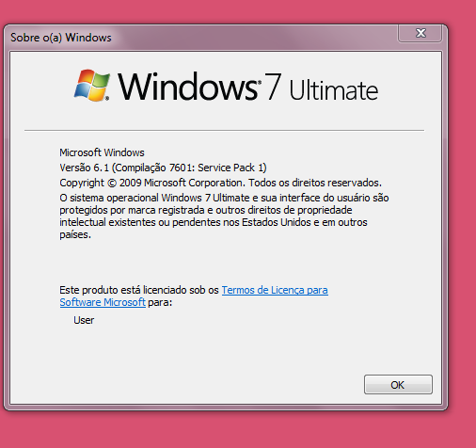Click the O sistema operacional paragraph
The height and width of the screenshot is (448, 476).
coord(224,216)
